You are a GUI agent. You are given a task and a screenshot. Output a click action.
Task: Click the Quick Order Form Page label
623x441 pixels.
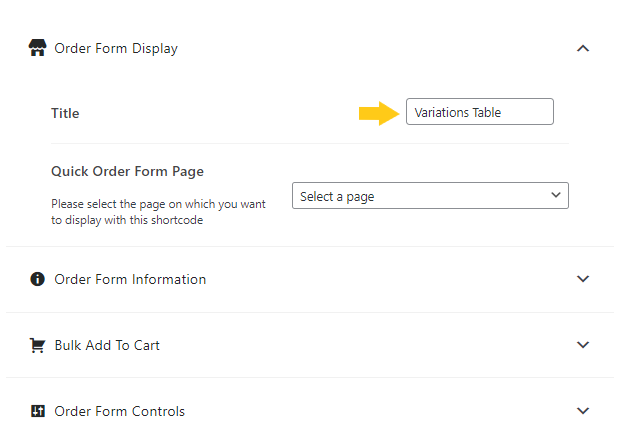[128, 171]
